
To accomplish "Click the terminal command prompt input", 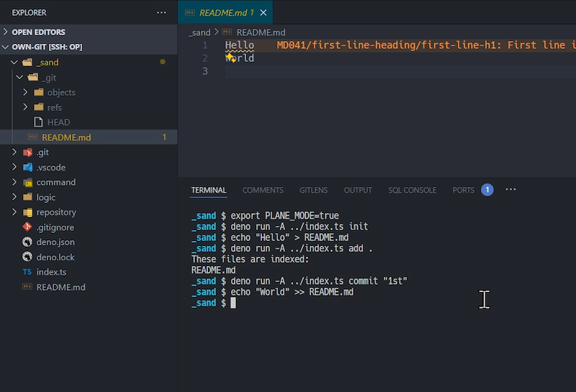I will coord(233,304).
